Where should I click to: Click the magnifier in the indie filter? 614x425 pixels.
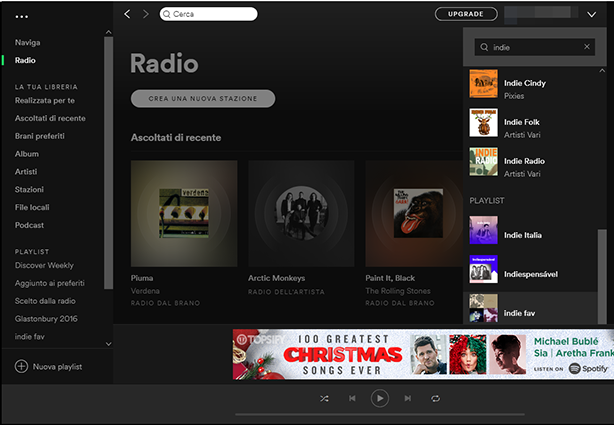(484, 47)
